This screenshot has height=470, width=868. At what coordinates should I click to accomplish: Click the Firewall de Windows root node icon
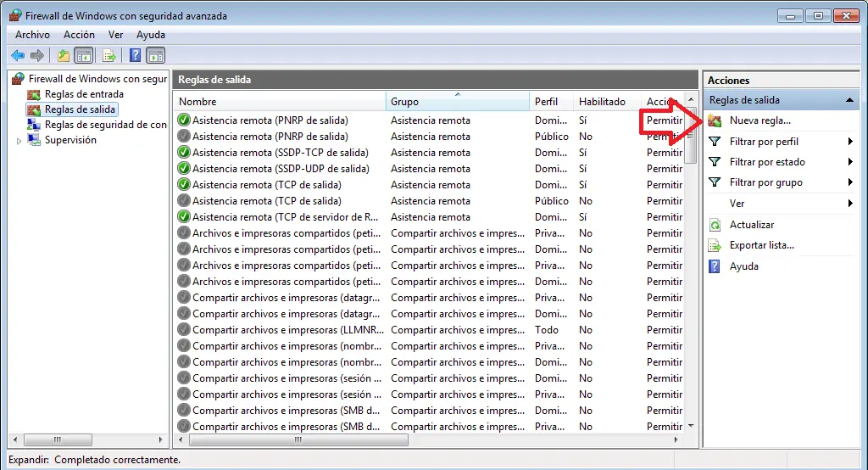tap(19, 79)
